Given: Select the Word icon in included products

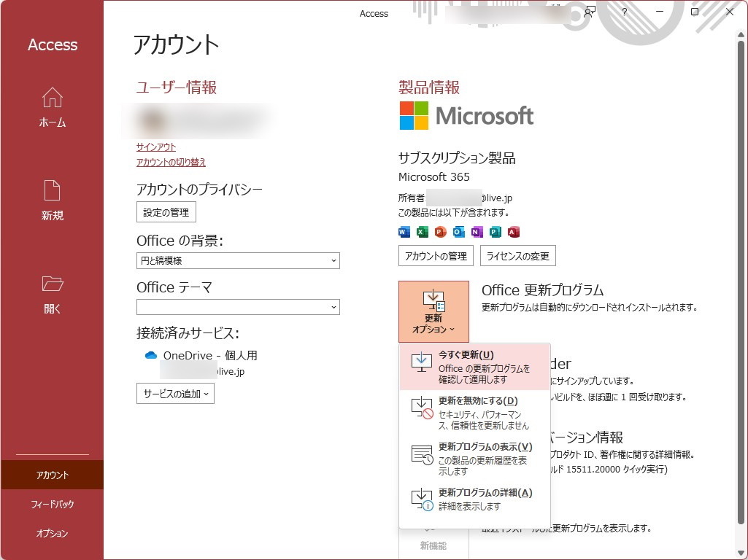Looking at the screenshot, I should 404,232.
